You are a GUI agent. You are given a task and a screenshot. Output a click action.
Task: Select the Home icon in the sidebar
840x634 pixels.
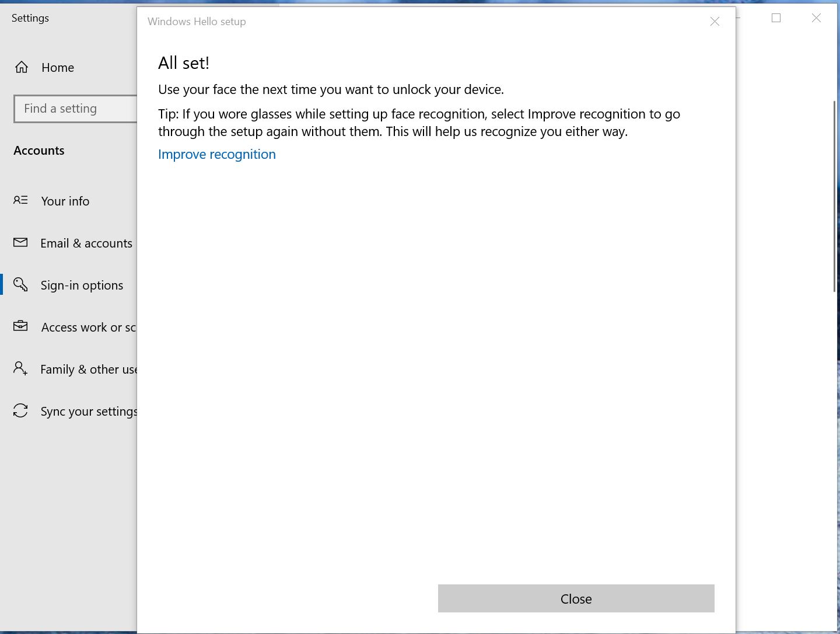pyautogui.click(x=21, y=67)
